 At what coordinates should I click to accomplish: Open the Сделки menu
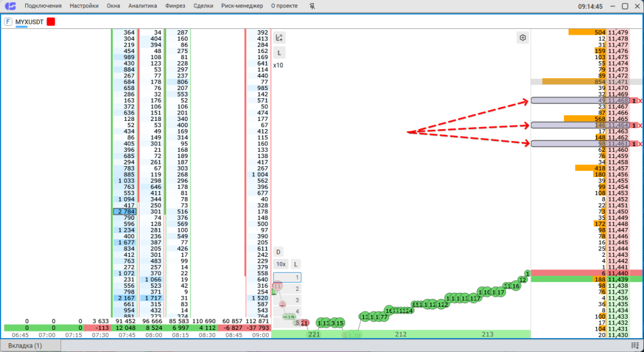click(x=203, y=6)
